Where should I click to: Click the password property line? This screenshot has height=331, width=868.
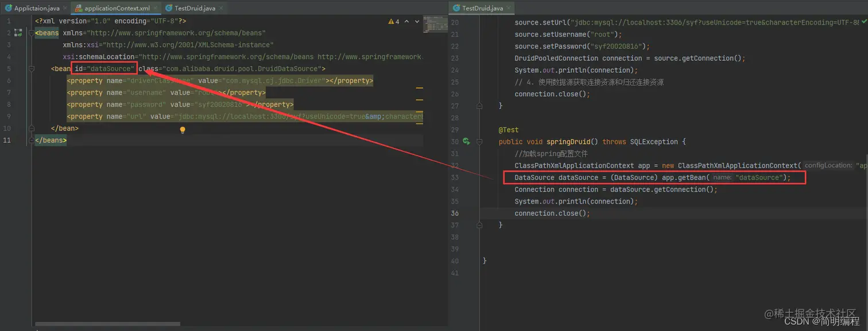click(180, 104)
